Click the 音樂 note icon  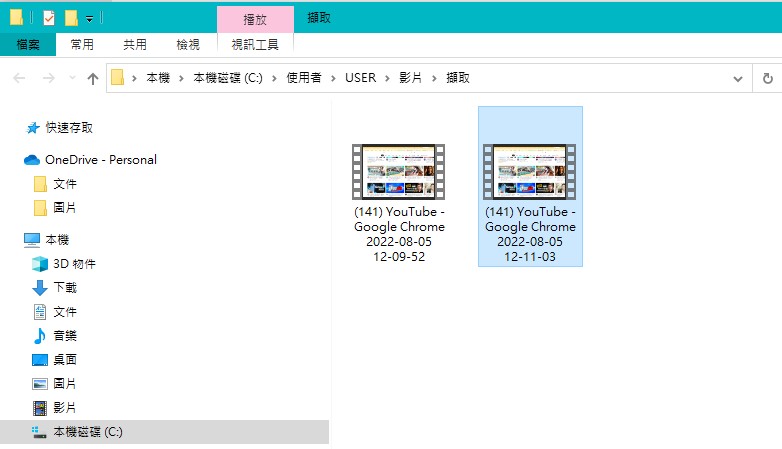[39, 336]
